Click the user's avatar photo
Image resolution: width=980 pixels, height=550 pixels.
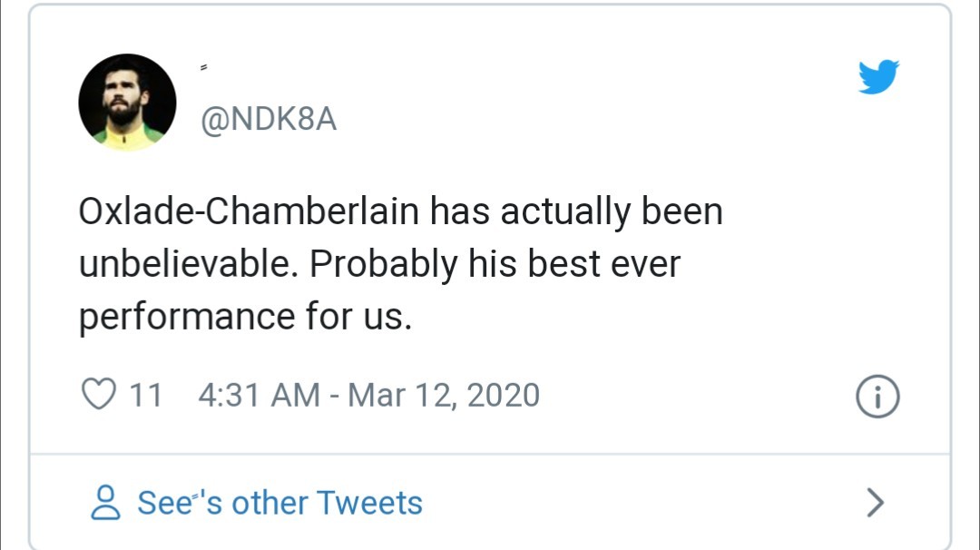[x=129, y=102]
